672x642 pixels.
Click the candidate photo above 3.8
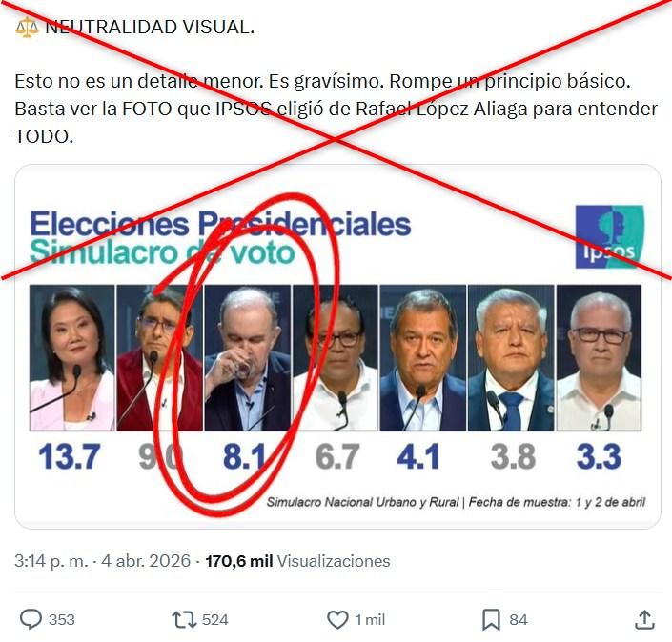coord(511,357)
